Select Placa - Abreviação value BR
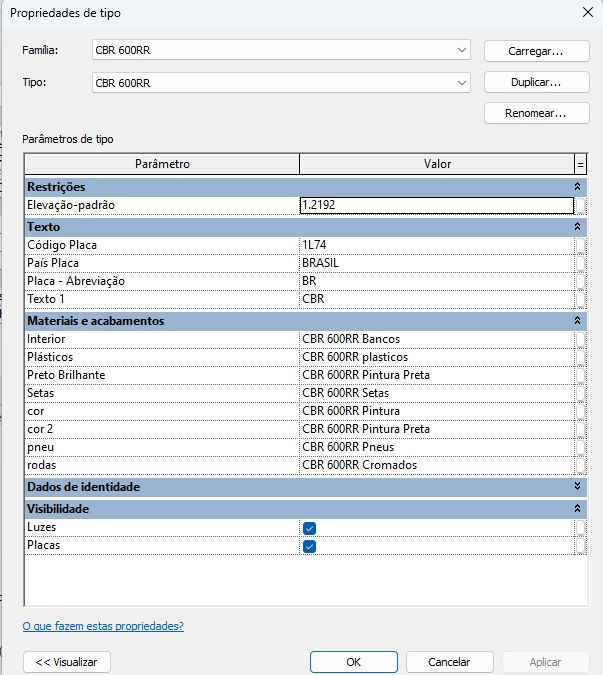Screen dimensions: 603x675 pos(437,281)
